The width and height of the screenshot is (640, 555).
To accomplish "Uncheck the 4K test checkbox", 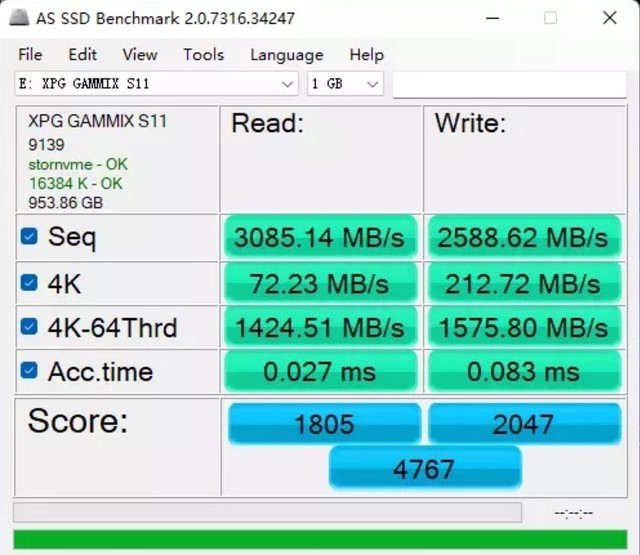I will click(x=29, y=282).
